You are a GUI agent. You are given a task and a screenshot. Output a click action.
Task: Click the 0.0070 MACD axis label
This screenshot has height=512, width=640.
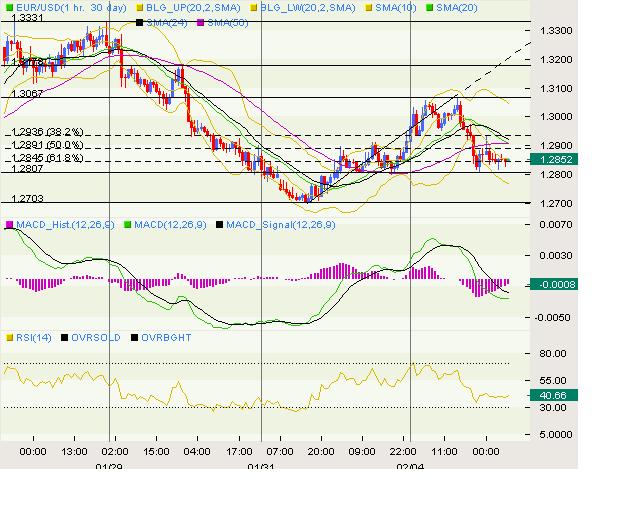pyautogui.click(x=556, y=225)
